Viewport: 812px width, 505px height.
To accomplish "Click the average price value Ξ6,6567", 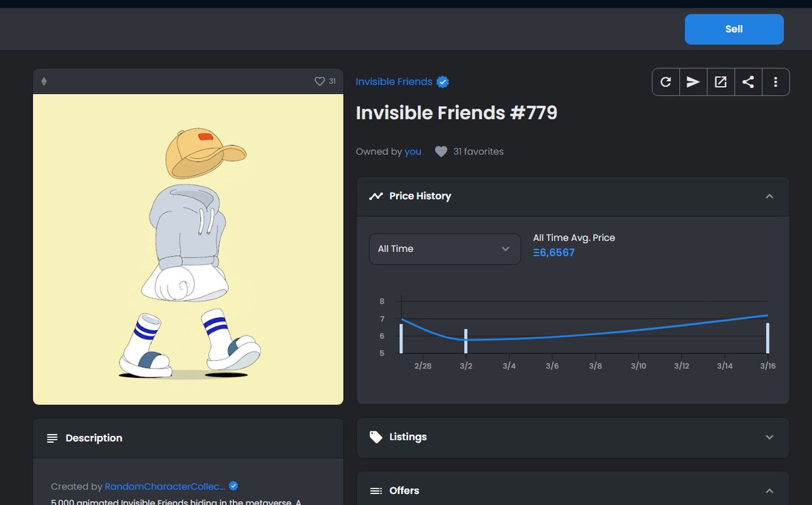I will tap(554, 252).
